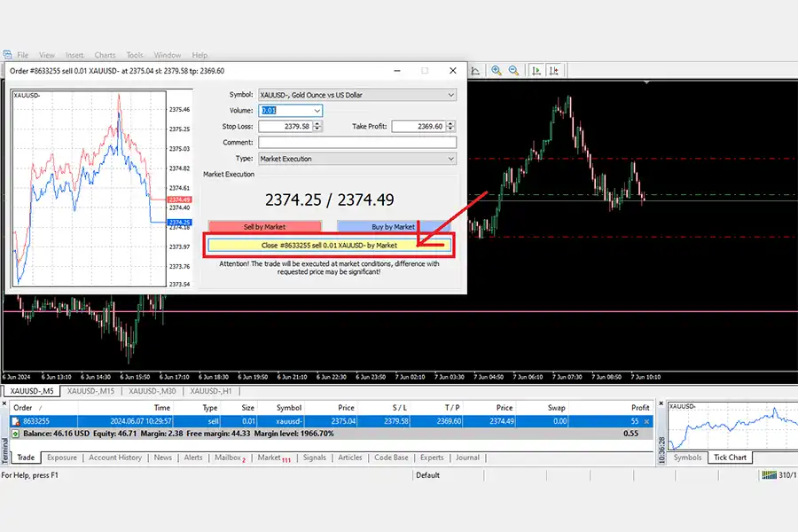Close order 8633255 with the row X icon
This screenshot has width=798, height=532.
point(647,421)
